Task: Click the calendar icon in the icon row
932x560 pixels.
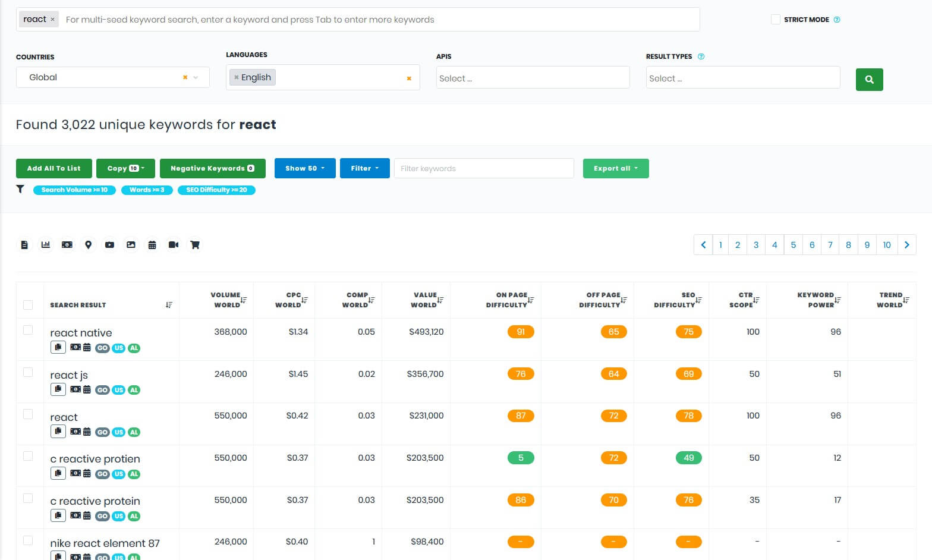Action: click(x=152, y=245)
